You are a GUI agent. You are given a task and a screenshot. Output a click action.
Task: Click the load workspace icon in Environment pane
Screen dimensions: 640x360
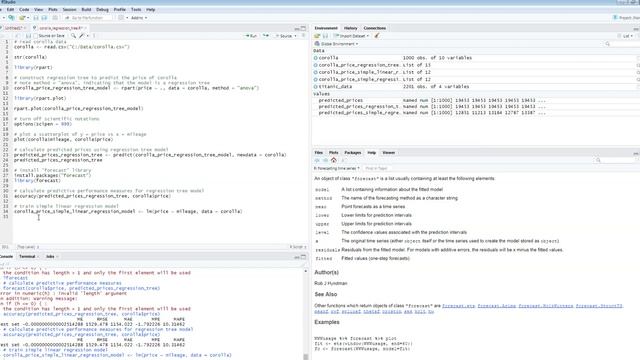(317, 36)
